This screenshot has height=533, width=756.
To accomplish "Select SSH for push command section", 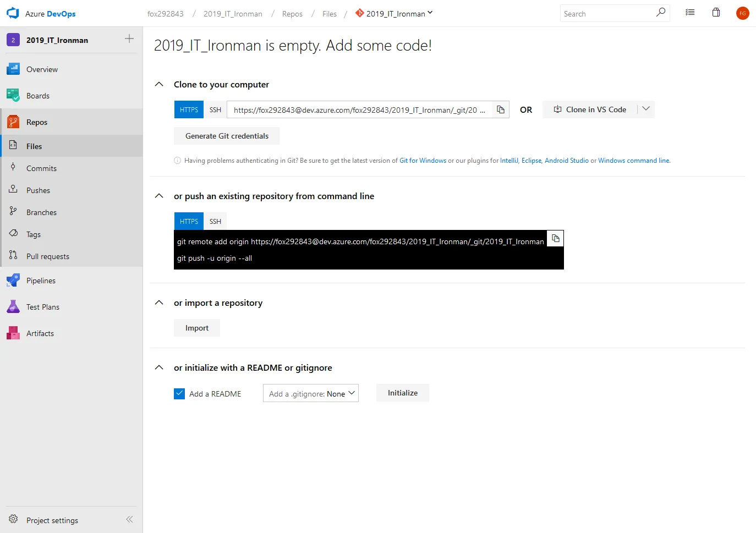I will pyautogui.click(x=215, y=221).
